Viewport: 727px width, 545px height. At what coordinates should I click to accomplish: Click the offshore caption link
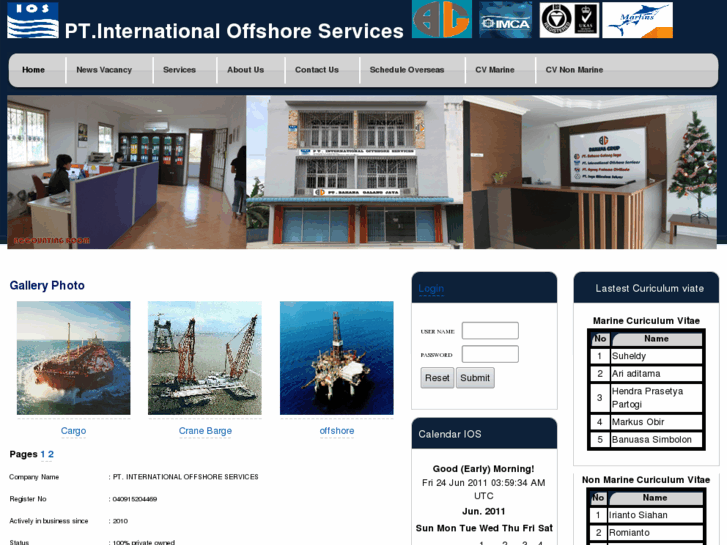[x=337, y=431]
